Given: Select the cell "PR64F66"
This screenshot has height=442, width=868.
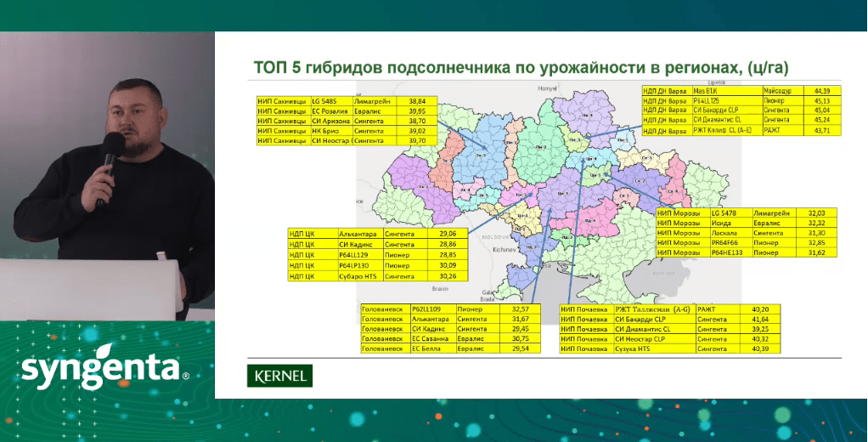Looking at the screenshot, I should coord(730,243).
